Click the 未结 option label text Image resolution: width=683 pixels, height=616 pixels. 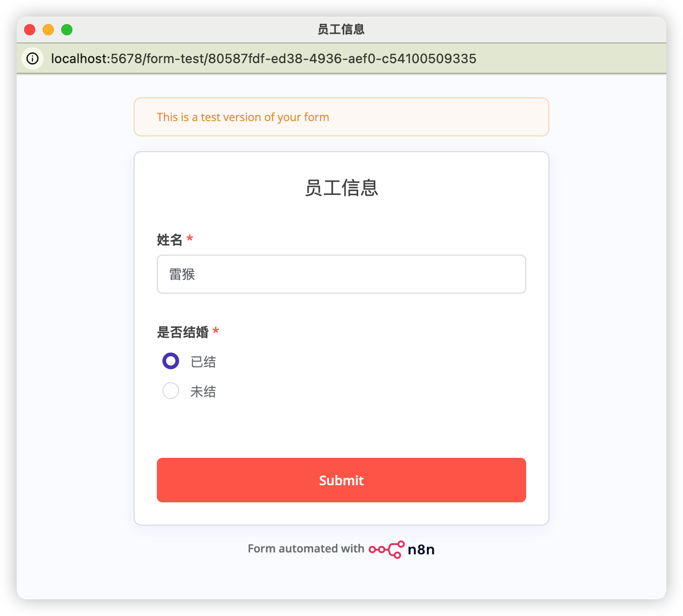pos(203,391)
